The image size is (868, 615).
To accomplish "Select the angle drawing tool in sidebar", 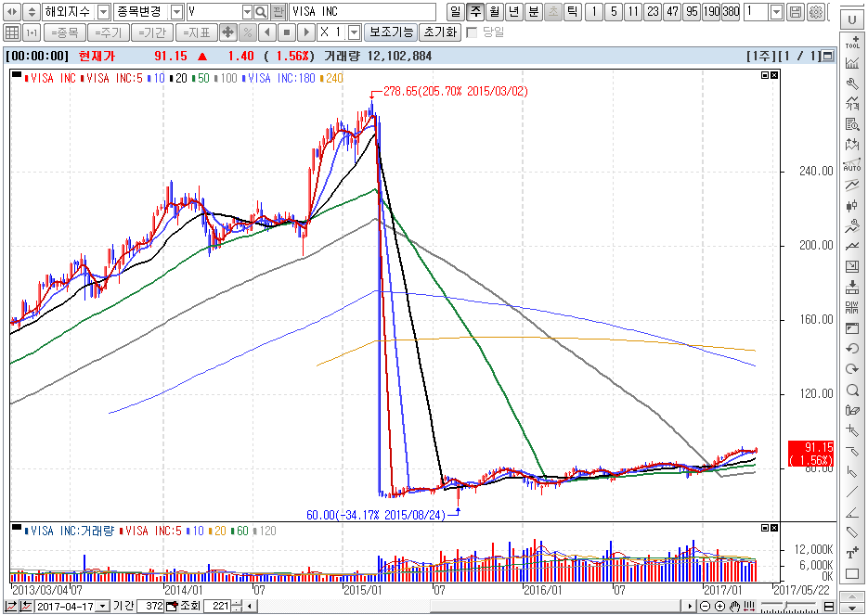I will point(852,512).
